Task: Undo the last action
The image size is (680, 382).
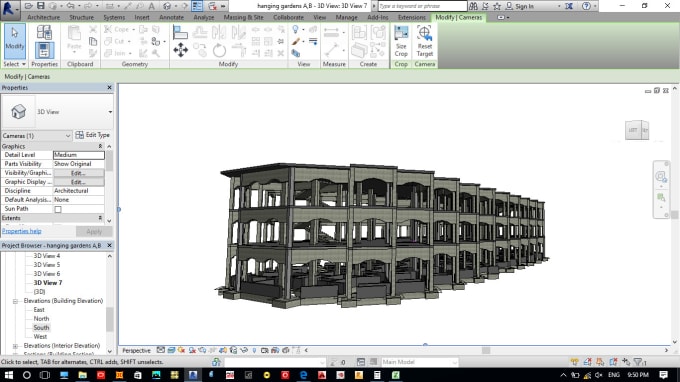Action: pos(70,6)
